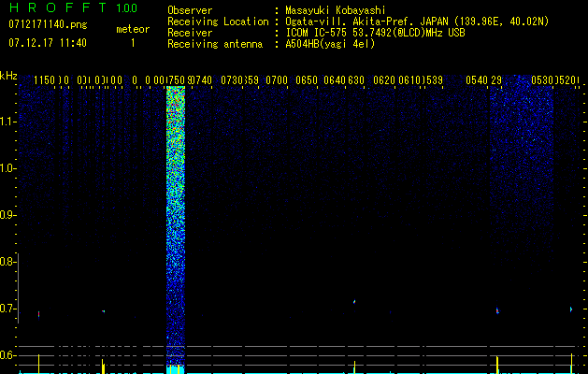Screen dimensions: 588x374
Task: Click the kHz axis unit label
Action: click(x=8, y=76)
